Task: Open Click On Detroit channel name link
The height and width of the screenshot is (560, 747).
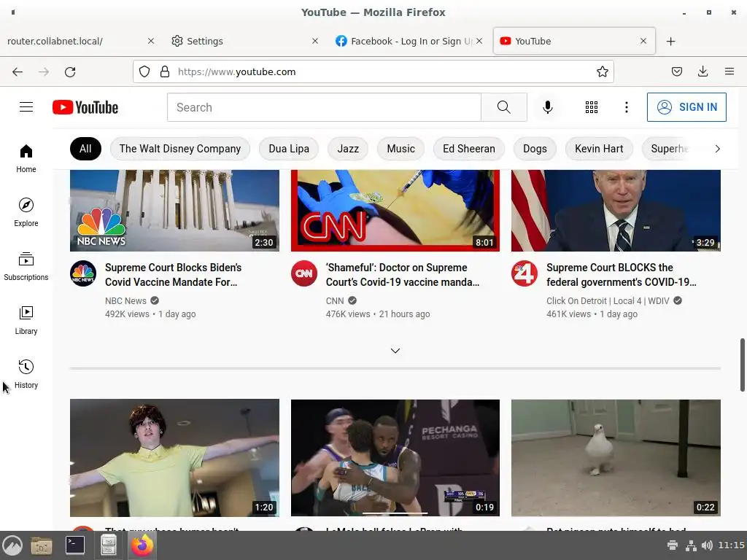Action: [608, 301]
